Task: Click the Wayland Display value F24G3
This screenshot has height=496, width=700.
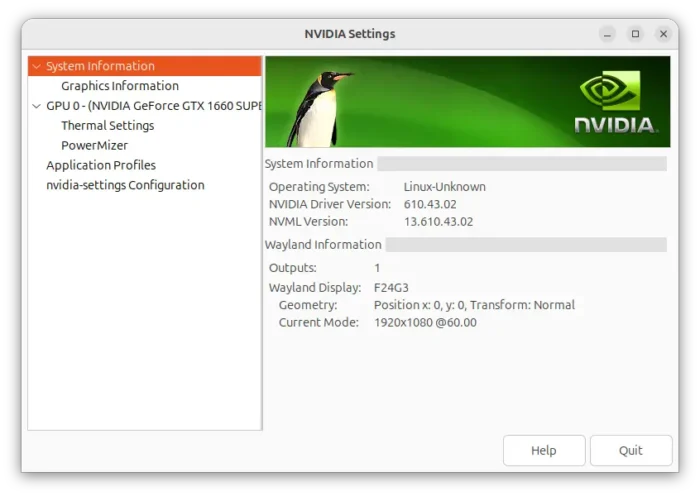Action: [x=391, y=288]
